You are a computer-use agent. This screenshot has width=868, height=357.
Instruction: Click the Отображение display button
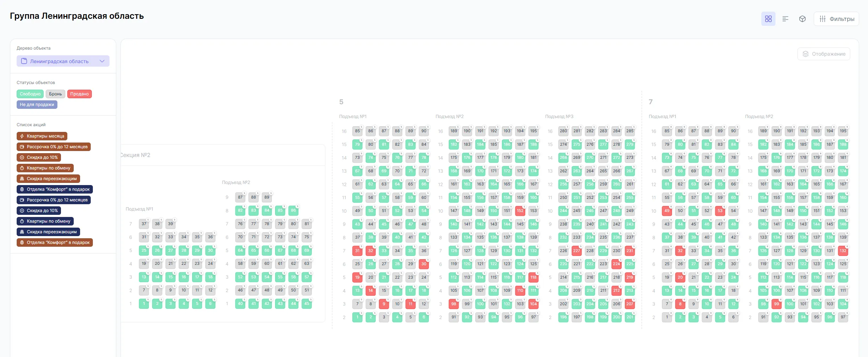(x=824, y=54)
